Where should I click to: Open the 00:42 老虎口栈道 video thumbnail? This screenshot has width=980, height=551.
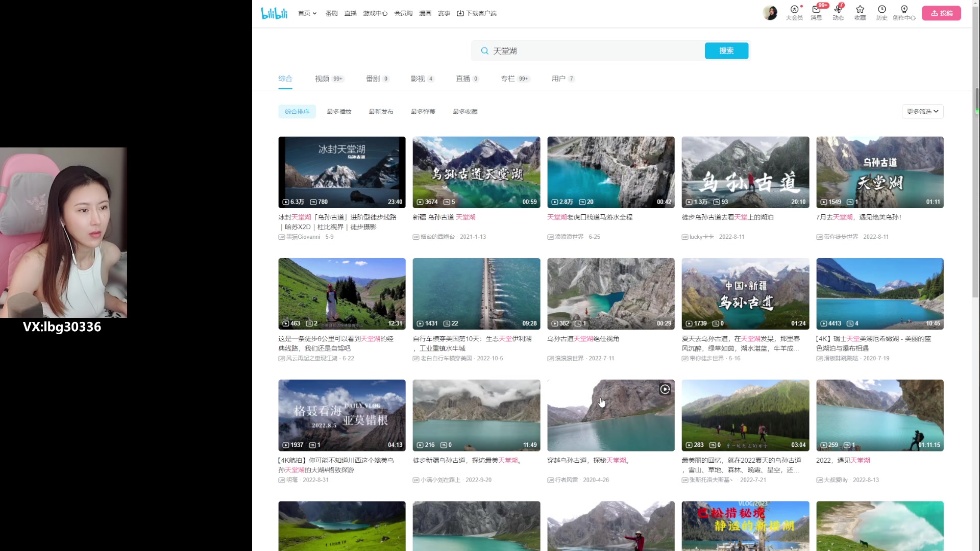tap(611, 172)
